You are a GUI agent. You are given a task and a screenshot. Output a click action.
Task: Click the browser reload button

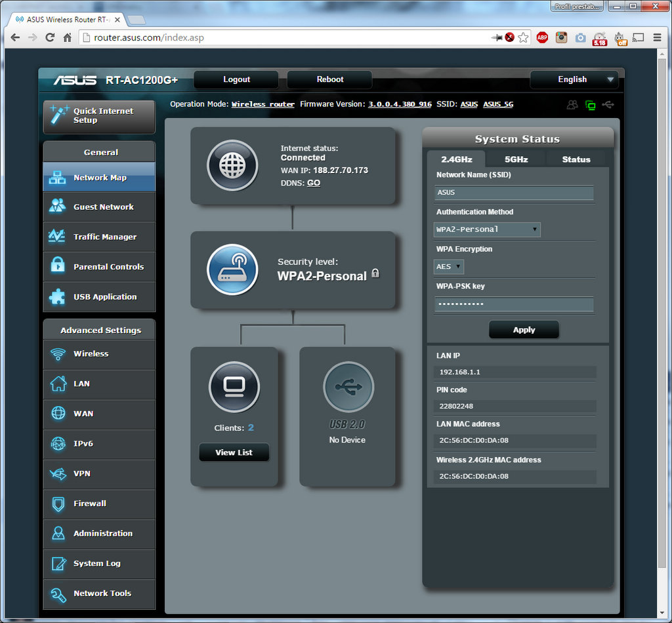50,37
